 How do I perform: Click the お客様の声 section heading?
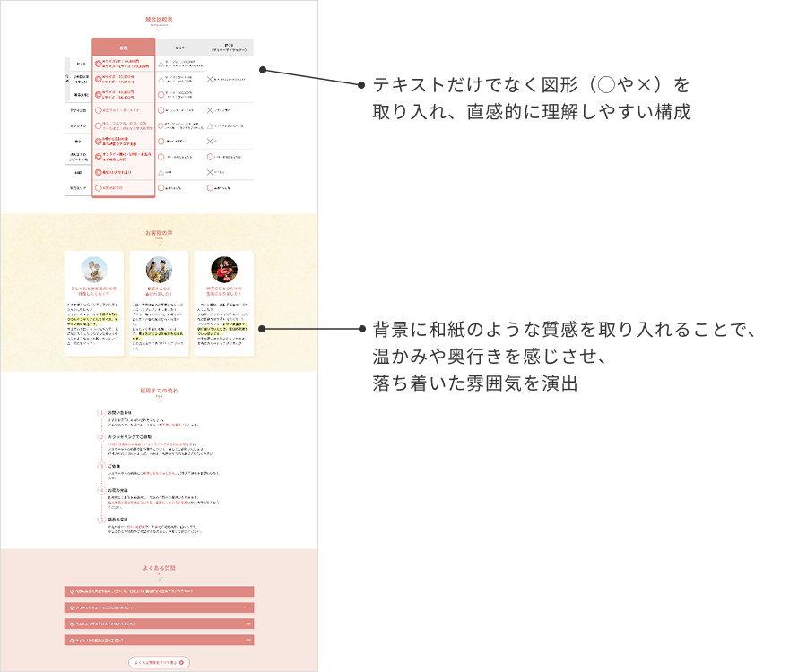point(159,233)
